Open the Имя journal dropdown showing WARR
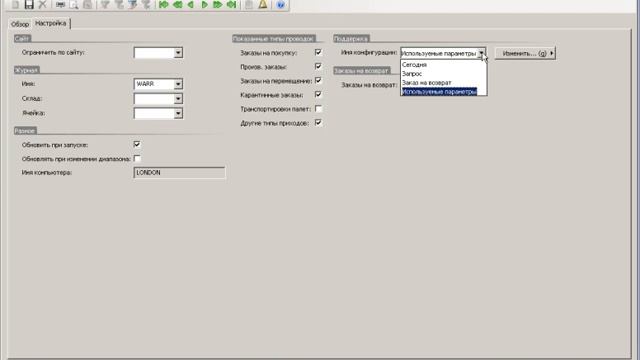640x360 pixels. pos(178,84)
